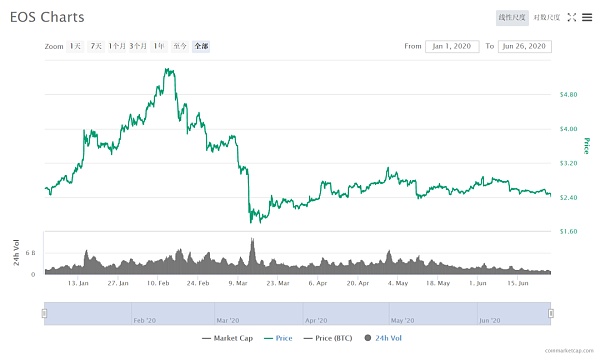The height and width of the screenshot is (360, 600).
Task: Select the 全部 zoom option
Action: pos(201,46)
